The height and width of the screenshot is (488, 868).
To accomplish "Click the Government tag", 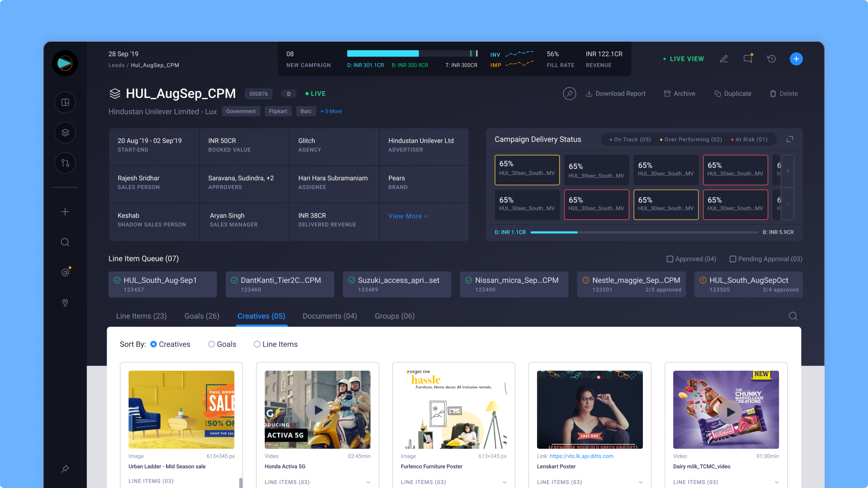I will pos(241,111).
